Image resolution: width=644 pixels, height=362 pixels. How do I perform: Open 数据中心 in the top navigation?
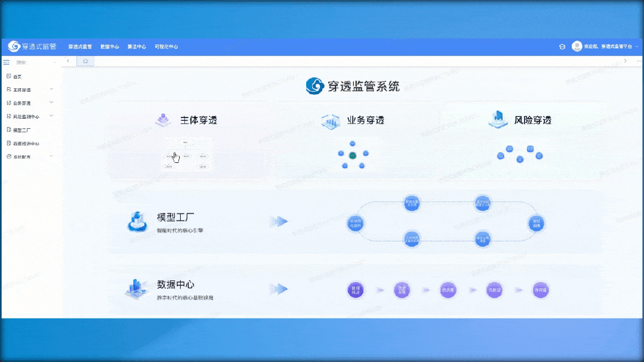[x=109, y=47]
